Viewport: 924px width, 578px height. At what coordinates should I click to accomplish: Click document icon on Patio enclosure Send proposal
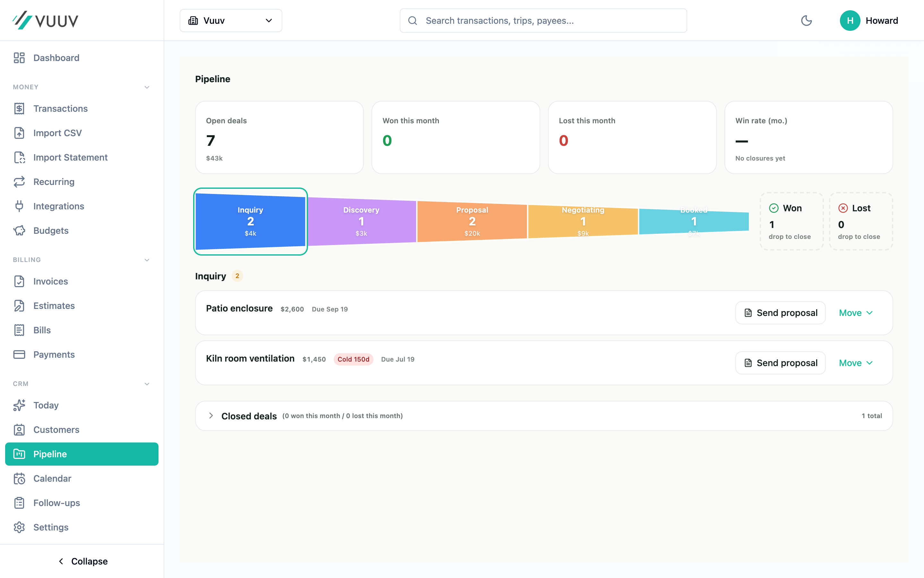(x=748, y=313)
